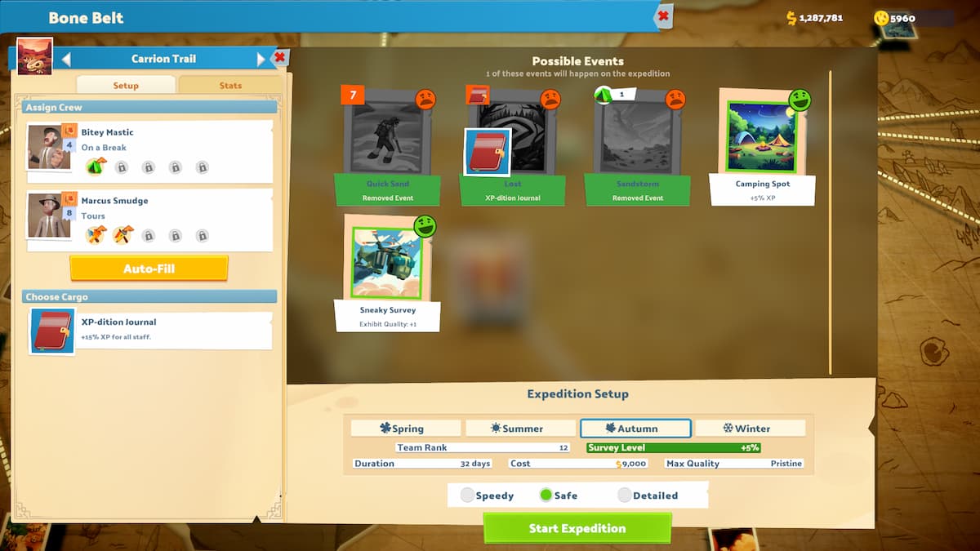Select the Safe expedition mode
This screenshot has height=551, width=980.
coord(546,495)
